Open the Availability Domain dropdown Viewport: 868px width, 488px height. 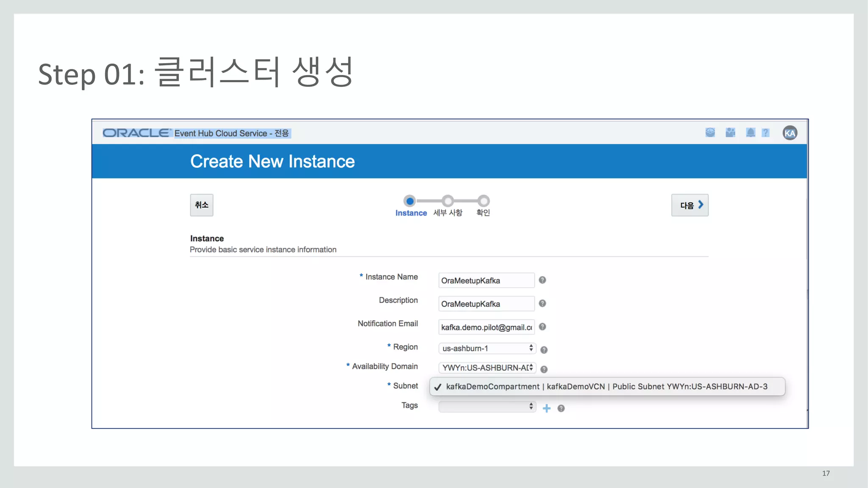[487, 368]
